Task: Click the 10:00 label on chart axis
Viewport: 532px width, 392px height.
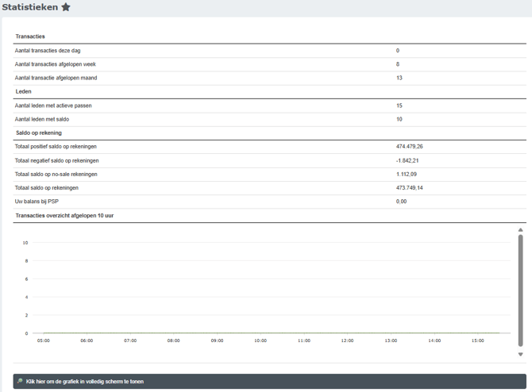Action: click(x=260, y=340)
